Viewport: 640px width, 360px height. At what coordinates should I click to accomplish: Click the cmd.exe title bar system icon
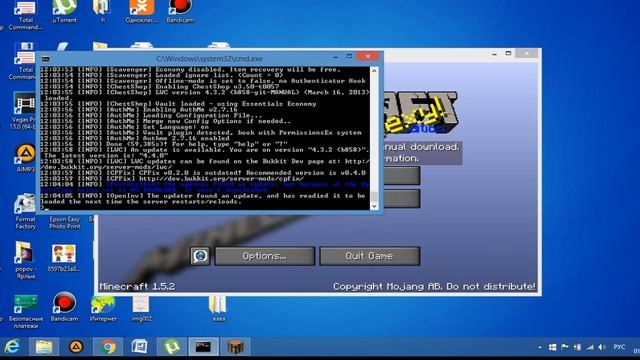[46, 59]
